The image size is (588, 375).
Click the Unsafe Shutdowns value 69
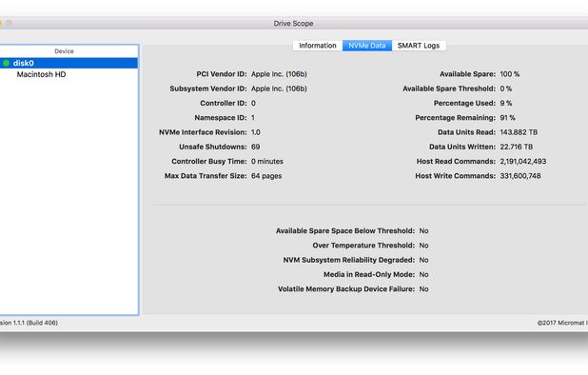coord(255,147)
